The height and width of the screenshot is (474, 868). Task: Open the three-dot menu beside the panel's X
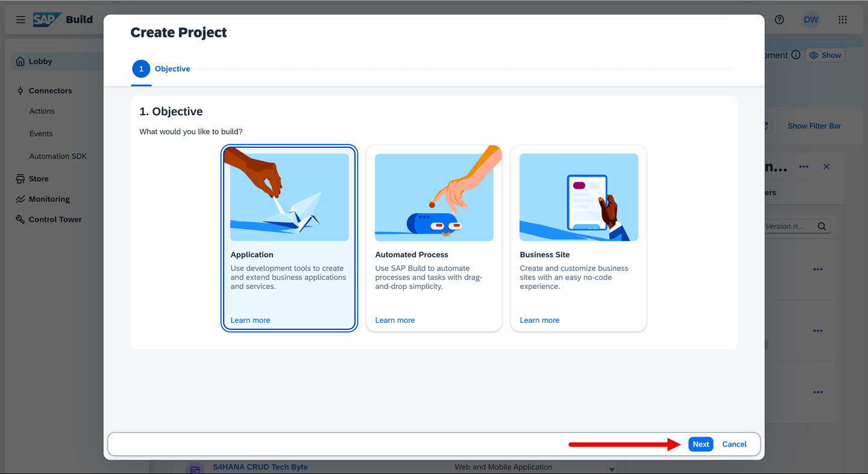click(804, 167)
